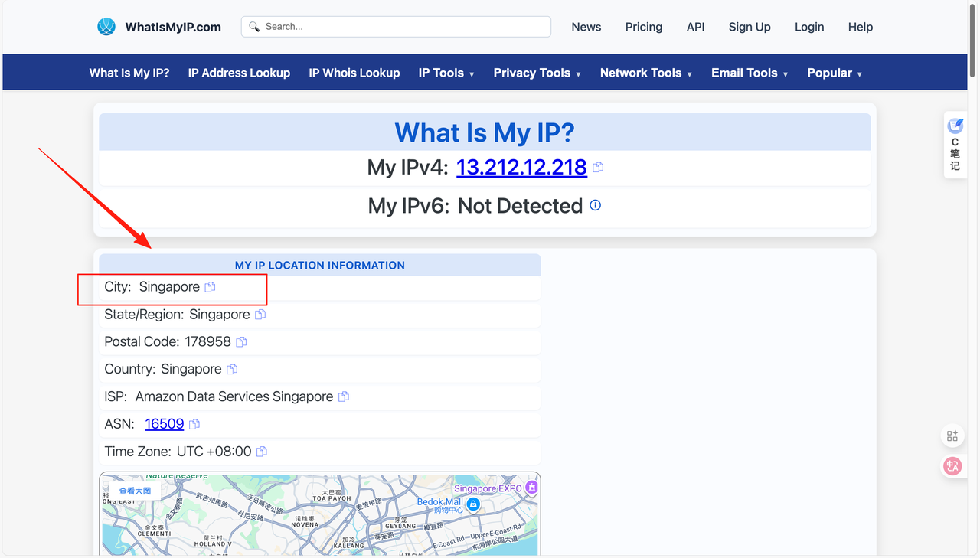Click the MY IP LOCATION INFORMATION heading

tap(320, 265)
